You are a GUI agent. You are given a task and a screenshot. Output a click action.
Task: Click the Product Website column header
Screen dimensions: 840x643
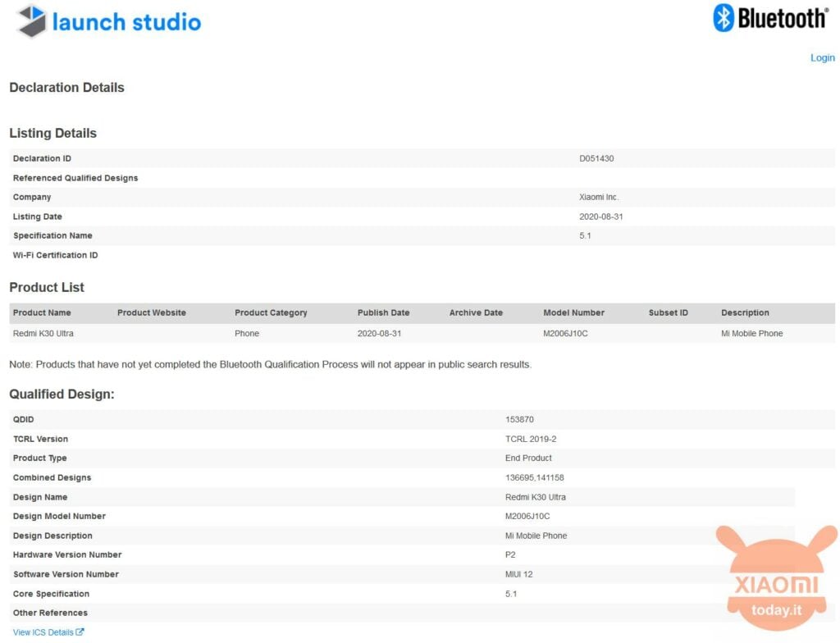tap(152, 313)
